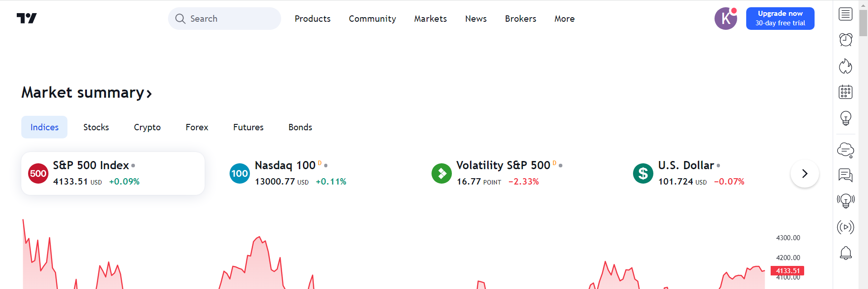
Task: Open the streams play broadcast icon
Action: click(845, 227)
